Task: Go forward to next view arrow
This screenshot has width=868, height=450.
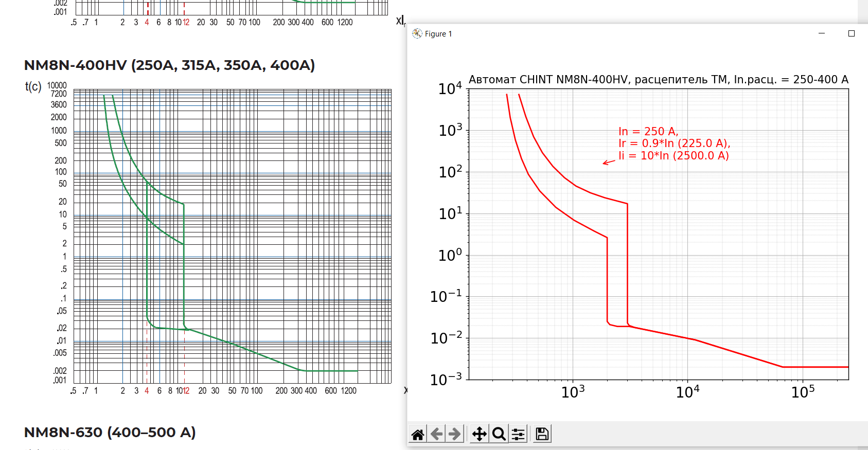Action: [454, 435]
